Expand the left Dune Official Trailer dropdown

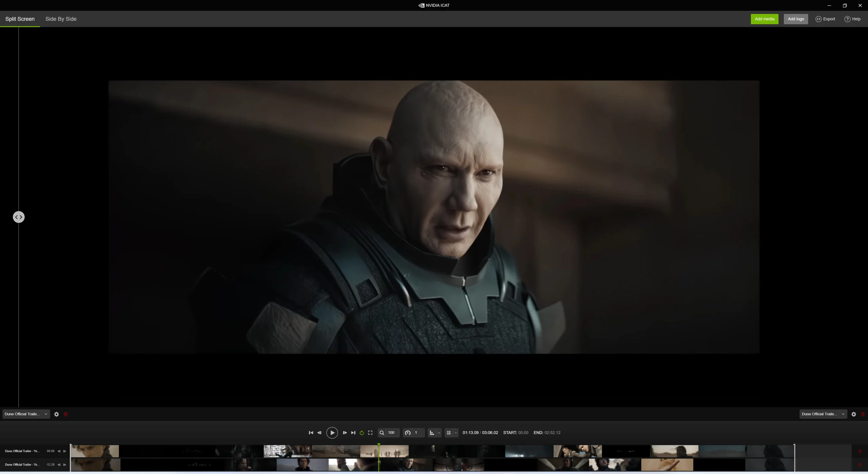(x=46, y=414)
